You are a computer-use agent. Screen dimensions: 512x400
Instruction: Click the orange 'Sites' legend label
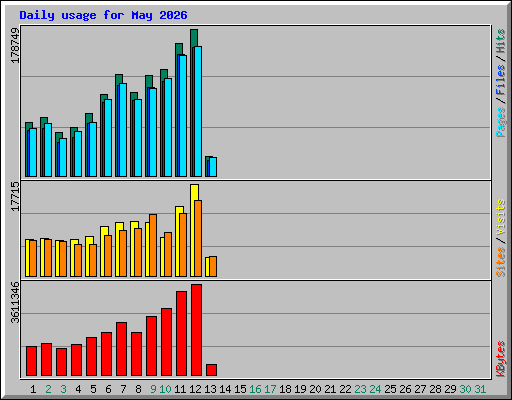pyautogui.click(x=501, y=262)
